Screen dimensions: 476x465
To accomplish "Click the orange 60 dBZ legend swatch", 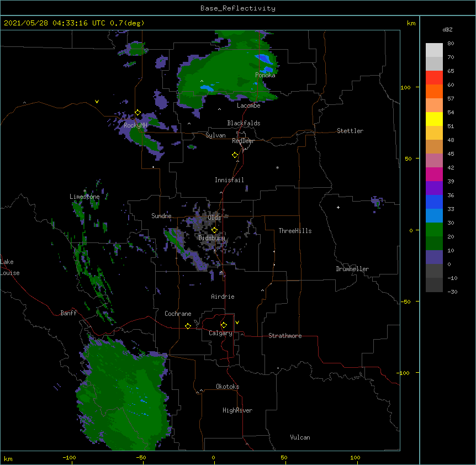I will click(434, 91).
